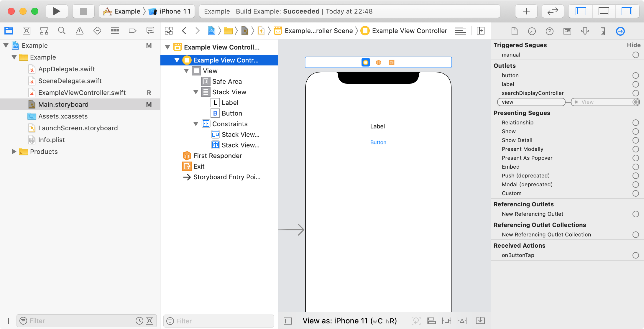This screenshot has height=329, width=644.
Task: Toggle the Inspectors panel
Action: coord(627,11)
